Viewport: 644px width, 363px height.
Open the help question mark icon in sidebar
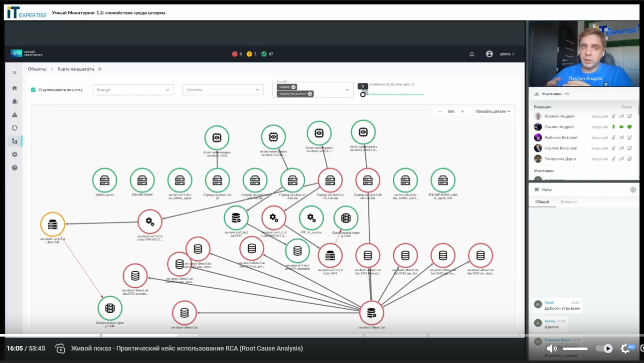14,168
